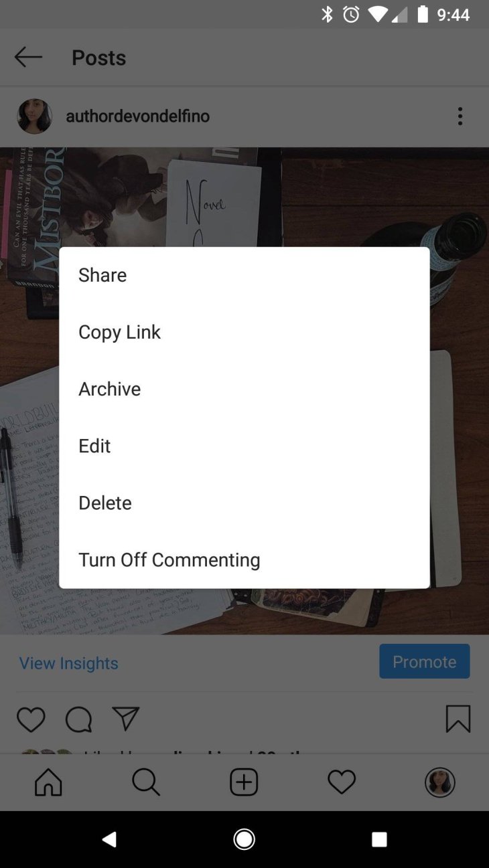Screen dimensions: 489x868
Task: Tap the heart like icon under the post
Action: click(x=31, y=719)
